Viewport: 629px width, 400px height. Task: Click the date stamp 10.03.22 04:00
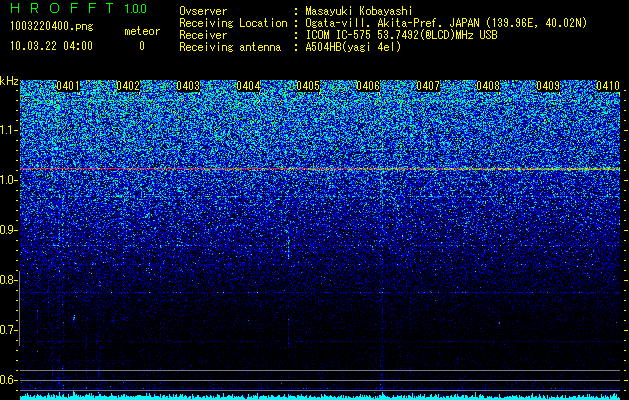coord(51,46)
